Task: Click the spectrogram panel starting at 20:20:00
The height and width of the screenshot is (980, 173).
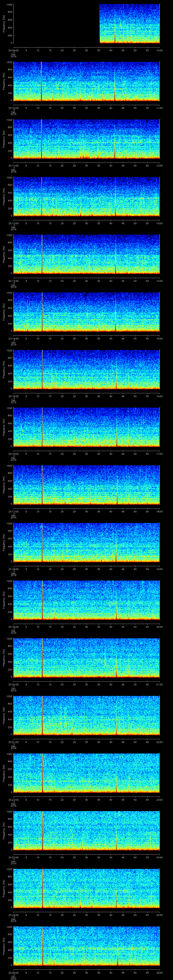Action: coord(87,658)
